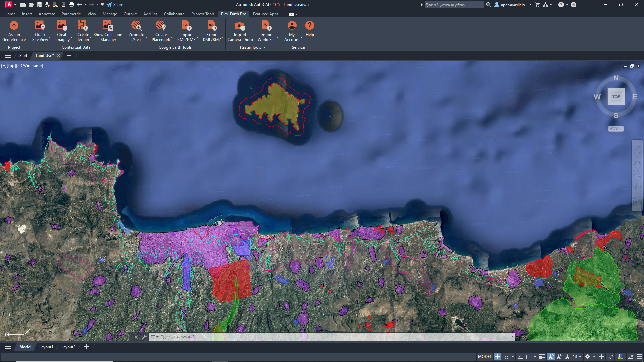Open the Express Tools ribbon tab
Image resolution: width=644 pixels, height=362 pixels.
pyautogui.click(x=203, y=14)
